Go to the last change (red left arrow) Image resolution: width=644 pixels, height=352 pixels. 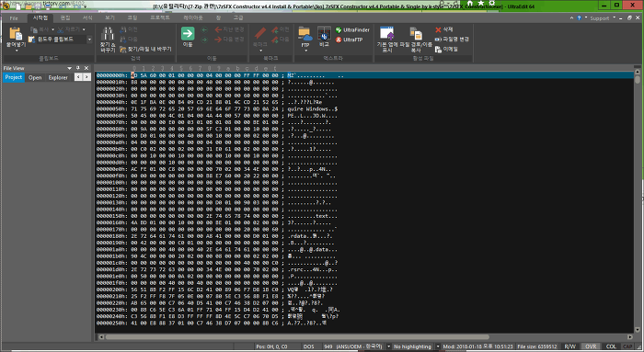[229, 29]
